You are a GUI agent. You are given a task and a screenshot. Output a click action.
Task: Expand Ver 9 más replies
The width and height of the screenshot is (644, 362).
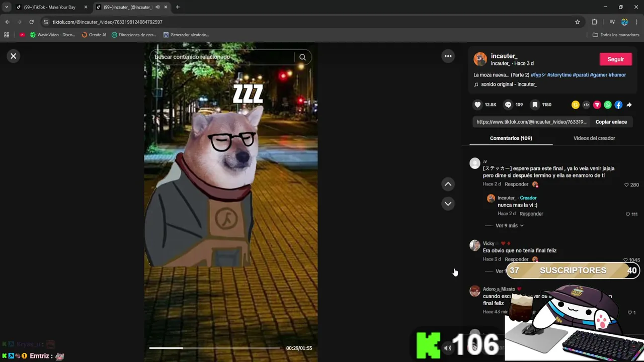coord(509,226)
